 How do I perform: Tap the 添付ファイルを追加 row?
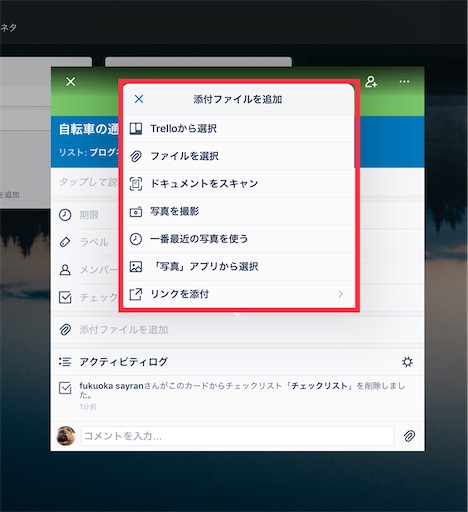[x=237, y=330]
